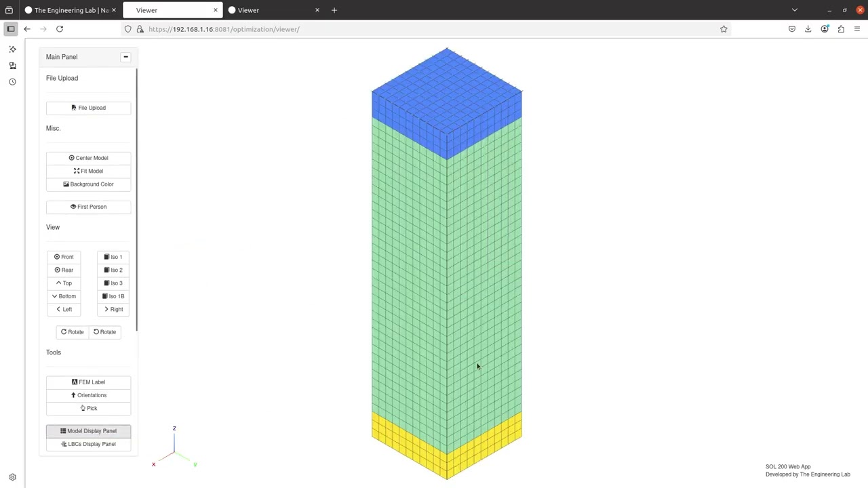Click the URL address bar
Viewport: 868px width, 488px height.
tap(427, 29)
